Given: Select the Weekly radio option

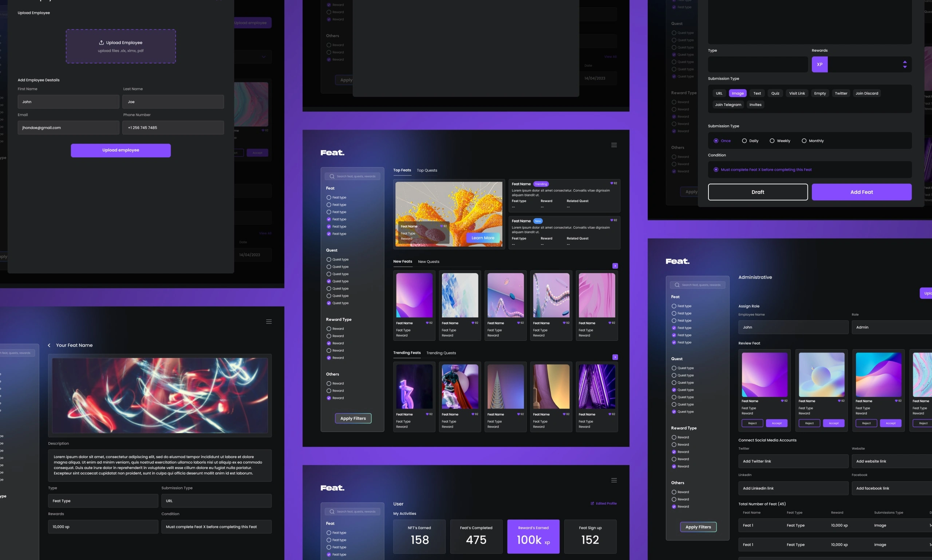Looking at the screenshot, I should 772,141.
